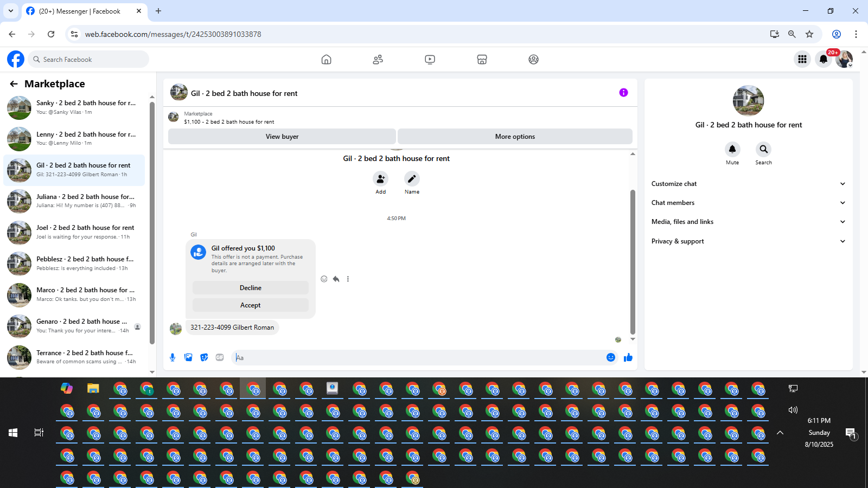The image size is (868, 488).
Task: Open the Groups icon in the top navigation
Action: 534,60
